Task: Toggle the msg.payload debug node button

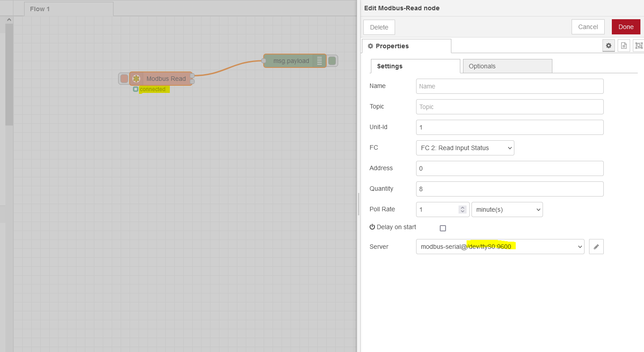Action: 332,61
